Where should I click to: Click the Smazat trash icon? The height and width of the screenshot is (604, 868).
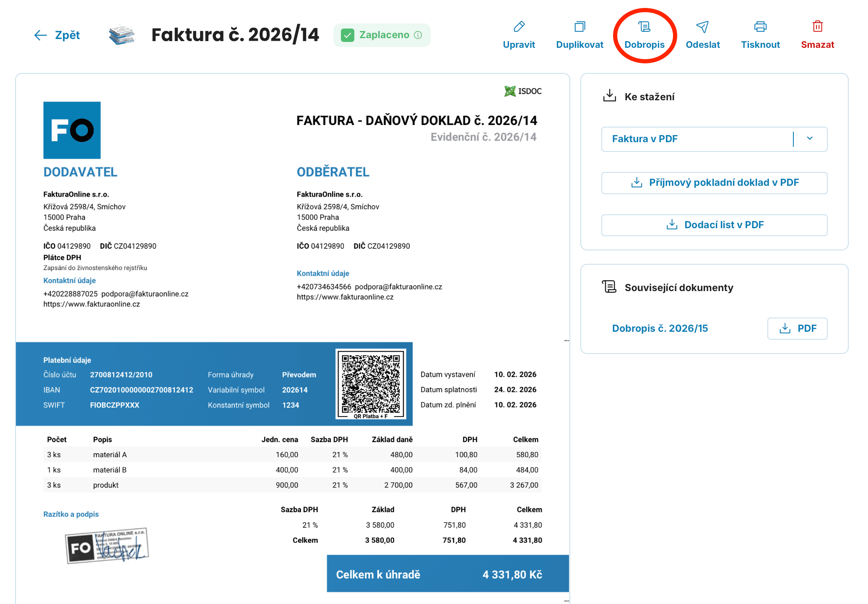pyautogui.click(x=817, y=26)
